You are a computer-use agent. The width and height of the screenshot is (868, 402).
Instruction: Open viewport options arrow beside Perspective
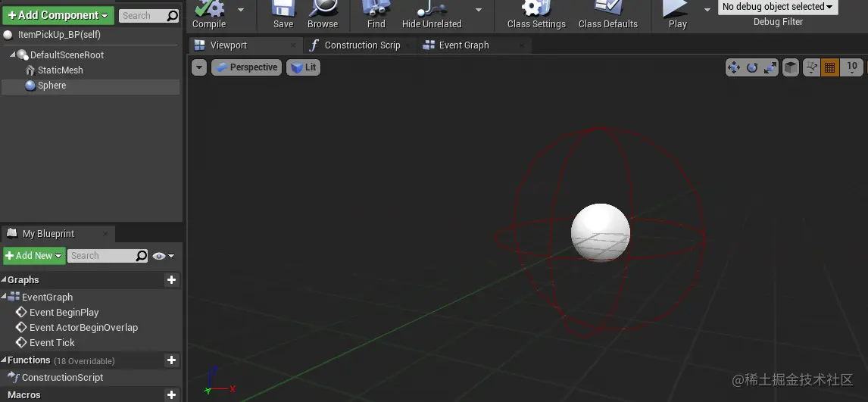199,67
